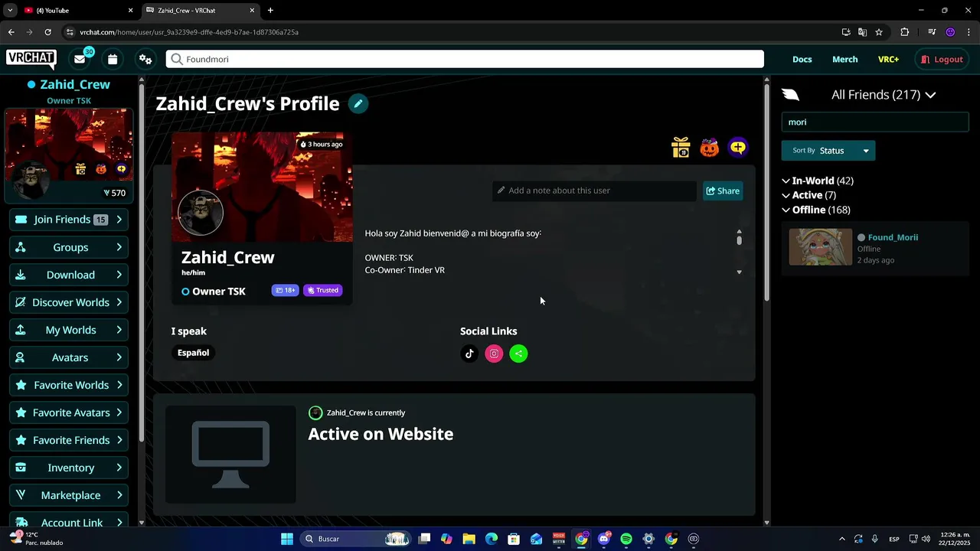Image resolution: width=980 pixels, height=551 pixels.
Task: Click the Share button
Action: pyautogui.click(x=723, y=191)
